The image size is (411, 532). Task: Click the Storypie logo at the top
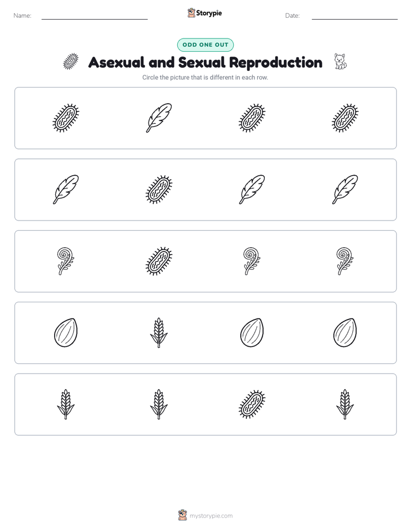pyautogui.click(x=205, y=13)
